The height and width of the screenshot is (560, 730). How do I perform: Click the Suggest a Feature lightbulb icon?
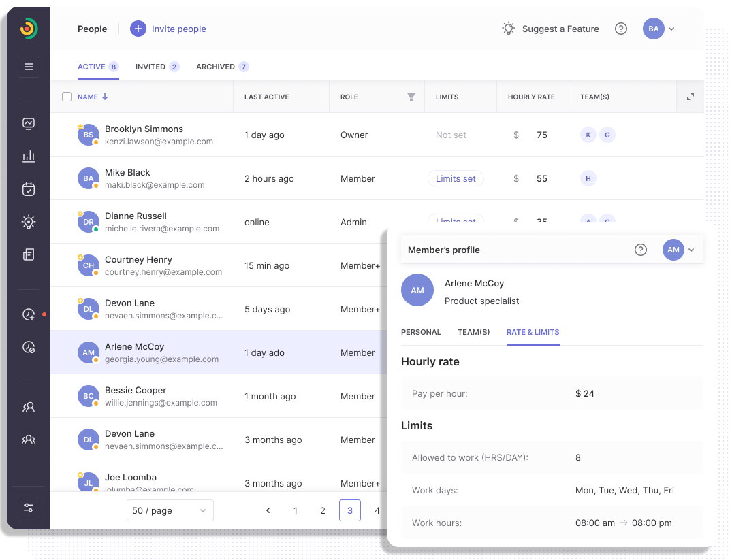509,29
